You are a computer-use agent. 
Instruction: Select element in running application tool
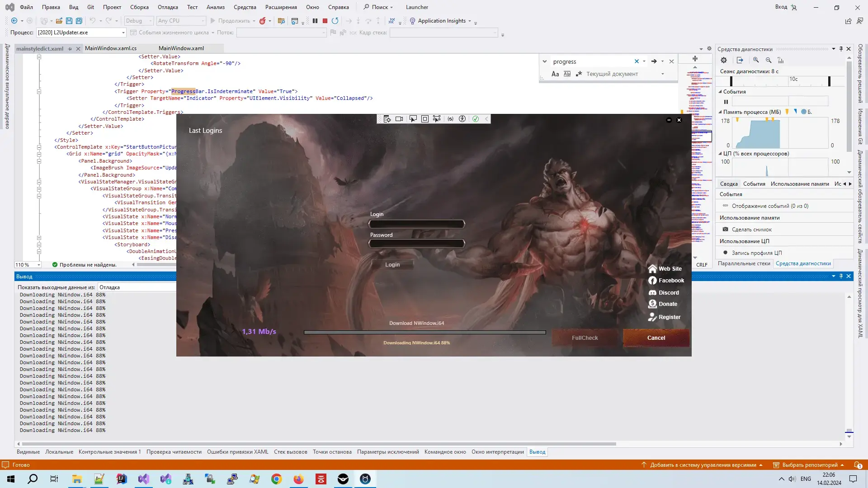[x=413, y=119]
